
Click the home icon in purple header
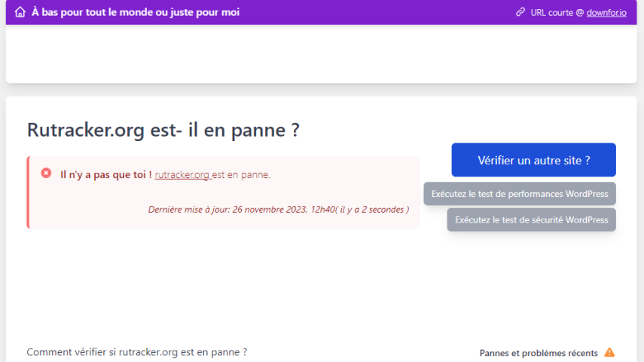point(20,12)
